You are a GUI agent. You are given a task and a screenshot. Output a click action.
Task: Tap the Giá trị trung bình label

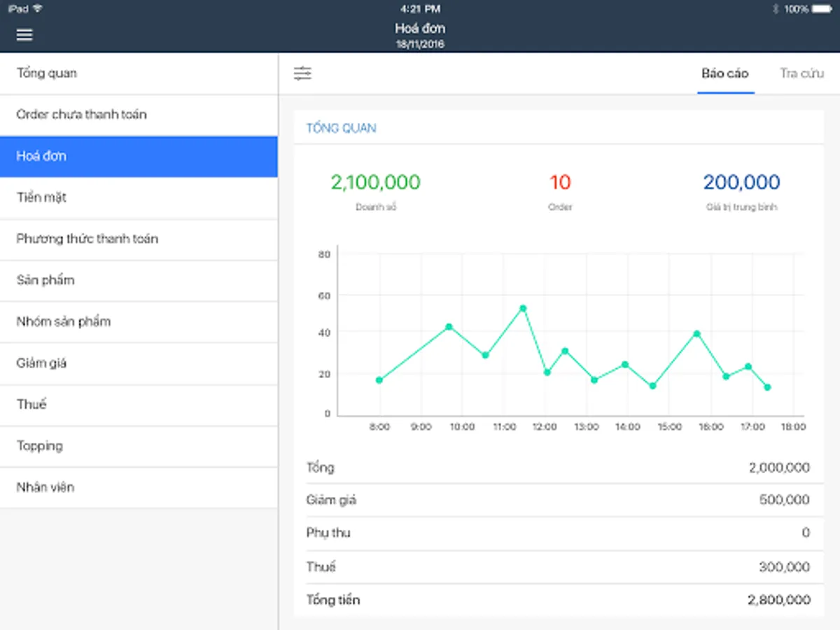[x=742, y=207]
